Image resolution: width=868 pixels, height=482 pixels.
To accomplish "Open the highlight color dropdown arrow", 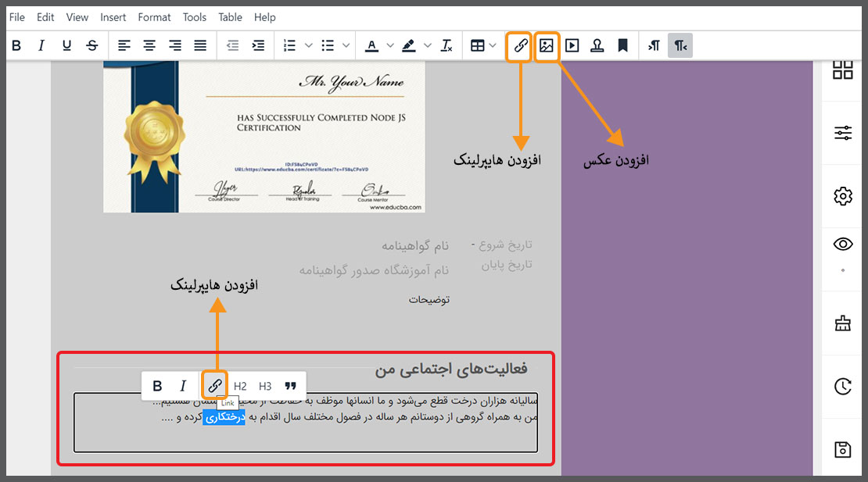I will 427,46.
